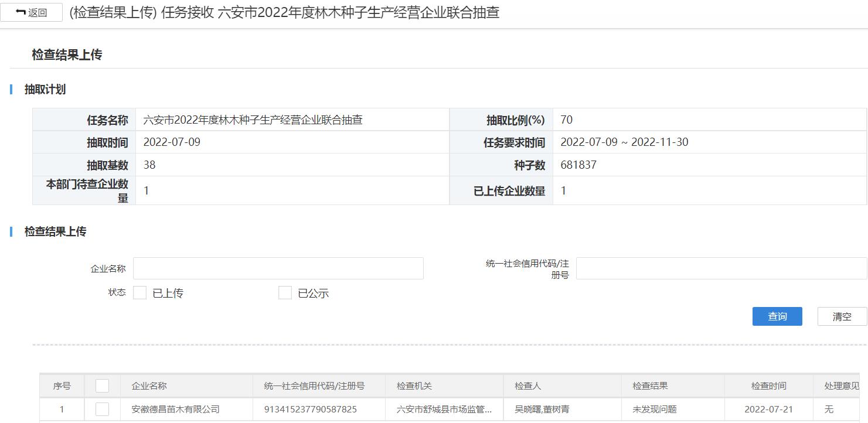Viewport: 868px width, 423px height.
Task: Check the row for 安徽德昌苗木有限公司
Action: click(x=102, y=409)
